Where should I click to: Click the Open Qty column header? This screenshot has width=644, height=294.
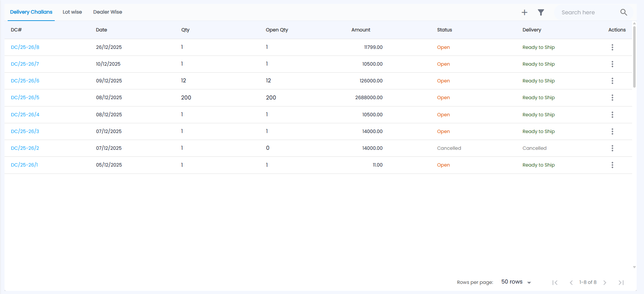coord(277,30)
